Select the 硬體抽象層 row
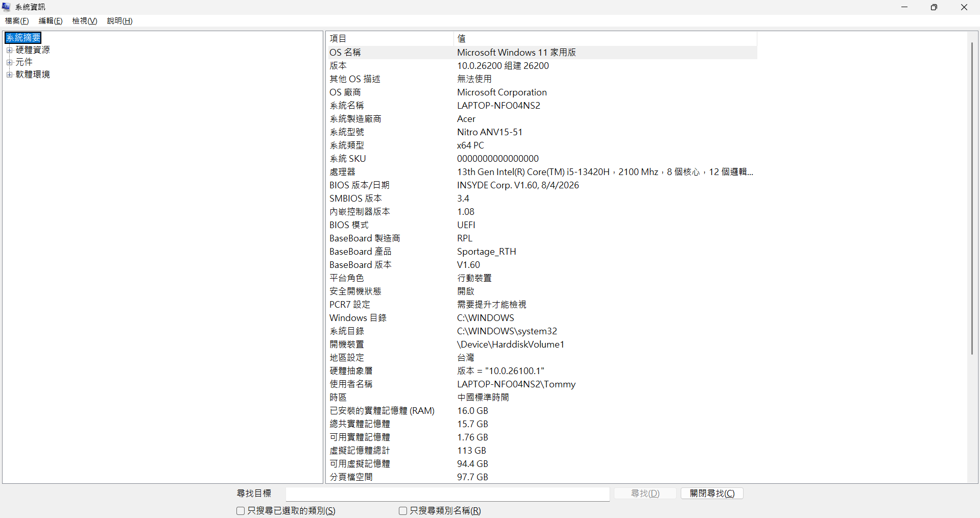Viewport: 980px width, 518px height. click(x=541, y=371)
